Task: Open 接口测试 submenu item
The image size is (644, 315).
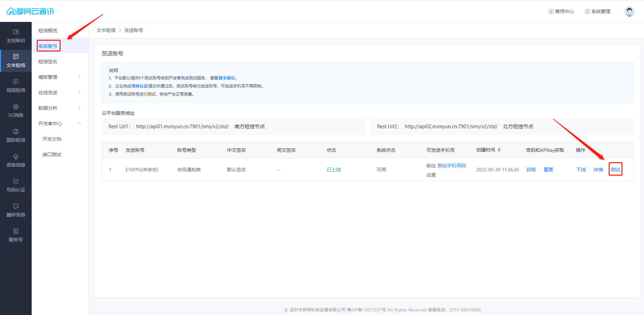Action: pyautogui.click(x=52, y=154)
